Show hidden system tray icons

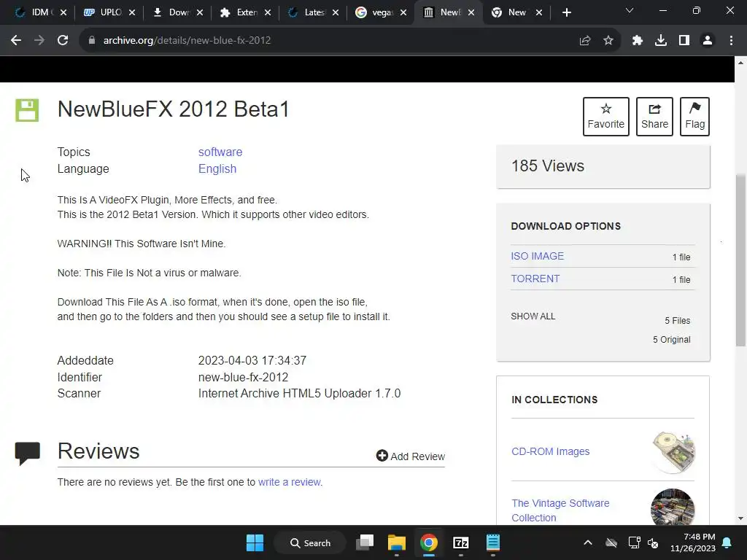pos(588,542)
